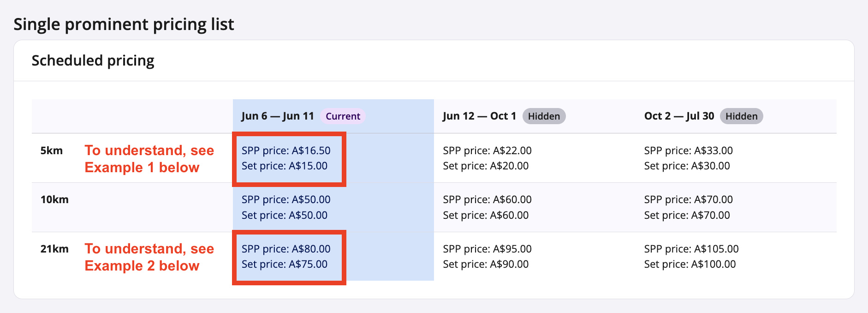Image resolution: width=868 pixels, height=313 pixels.
Task: Select Set price A$100.00 in last column
Action: click(x=690, y=265)
